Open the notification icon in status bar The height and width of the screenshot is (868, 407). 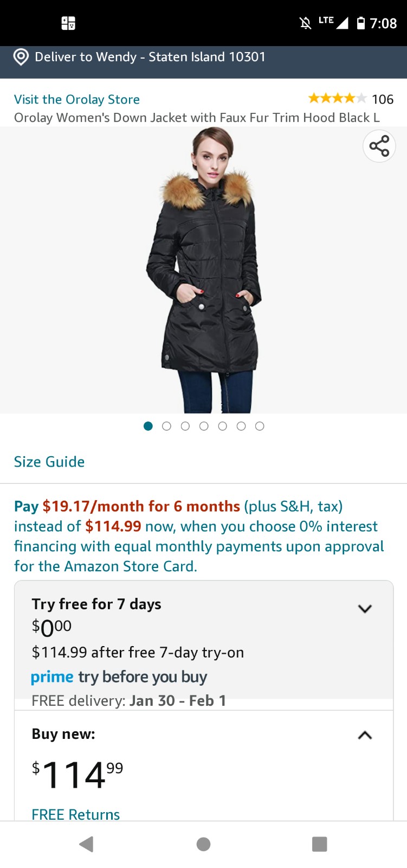(68, 23)
